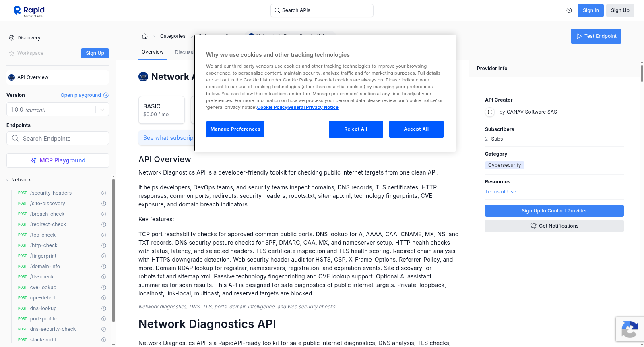Screen dimensions: 644x347
Task: Click the info icon next to /site-discovery
Action: [104, 204]
